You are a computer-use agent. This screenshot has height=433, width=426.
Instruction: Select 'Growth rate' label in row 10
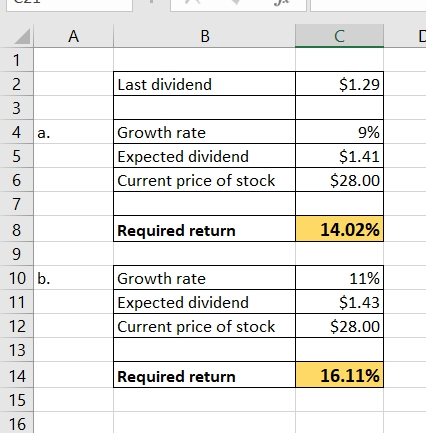[x=204, y=278]
